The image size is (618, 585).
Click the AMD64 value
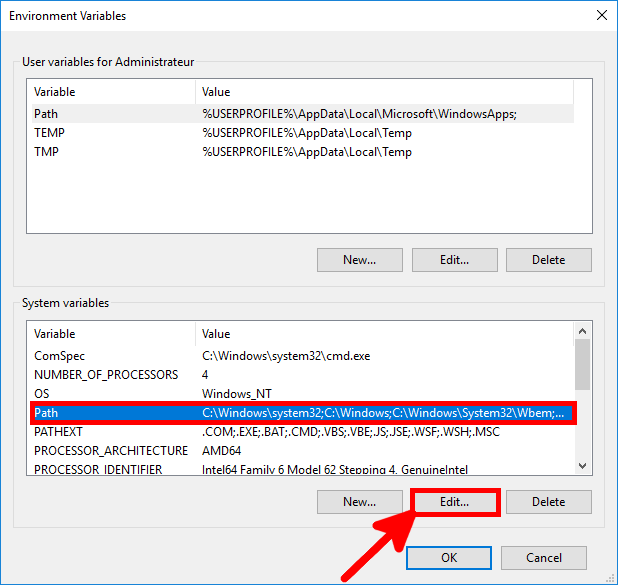tap(222, 451)
